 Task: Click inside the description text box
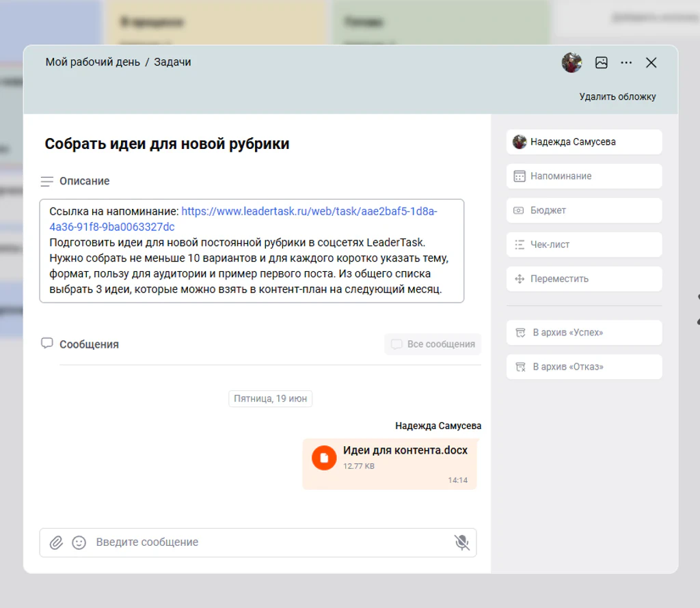pos(252,251)
